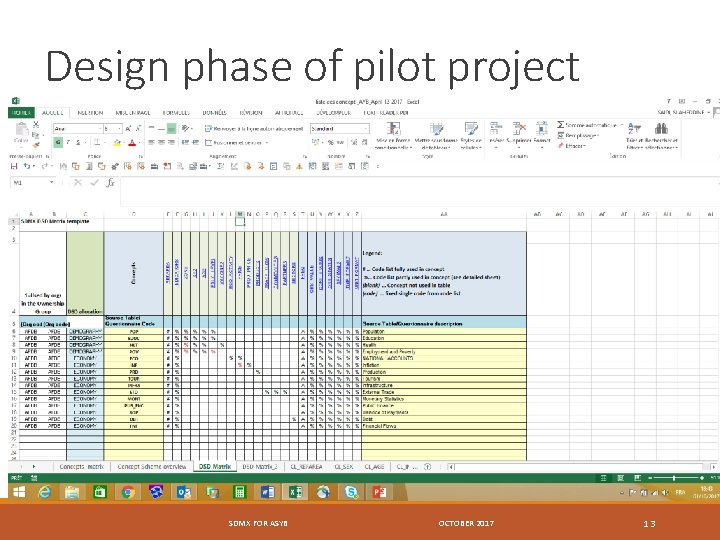Open the FORMULES ribbon tab
This screenshot has width=720, height=540.
pos(176,112)
